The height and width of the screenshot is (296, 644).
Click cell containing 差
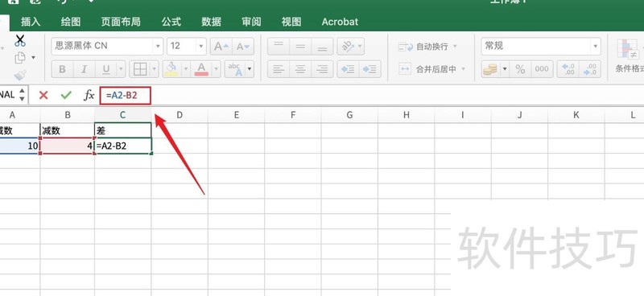point(123,130)
